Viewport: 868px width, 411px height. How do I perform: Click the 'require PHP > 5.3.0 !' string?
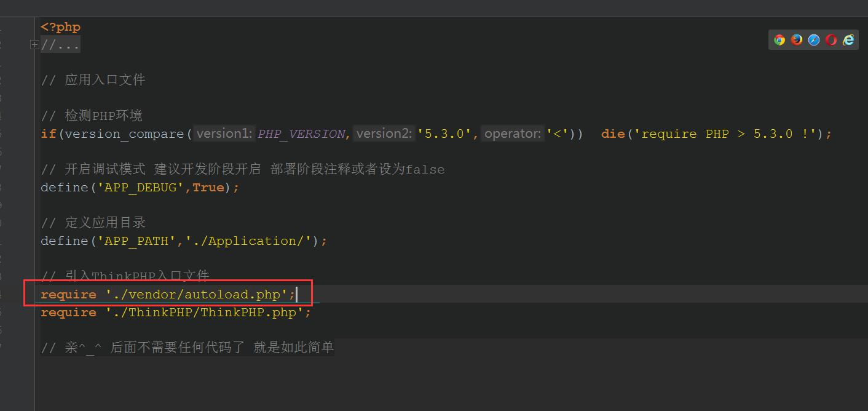728,134
